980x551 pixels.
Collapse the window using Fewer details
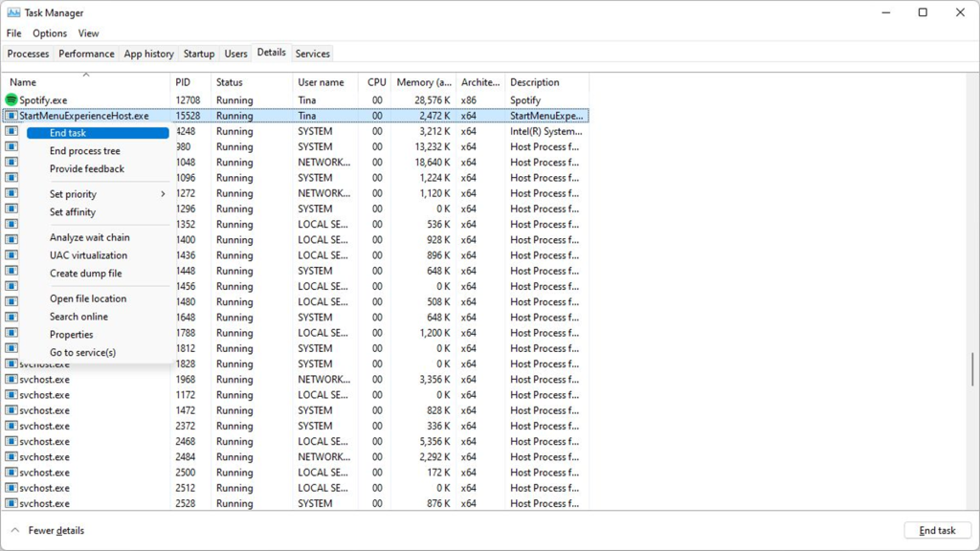[46, 530]
